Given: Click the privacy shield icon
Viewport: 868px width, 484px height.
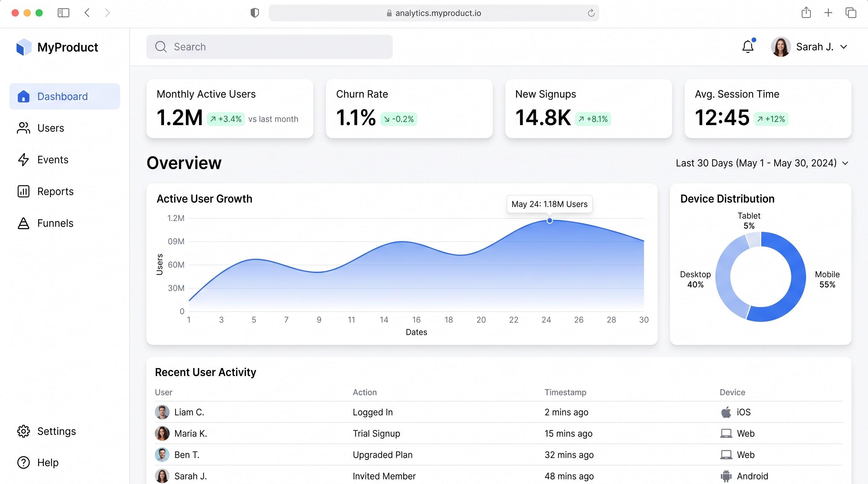Looking at the screenshot, I should 255,13.
